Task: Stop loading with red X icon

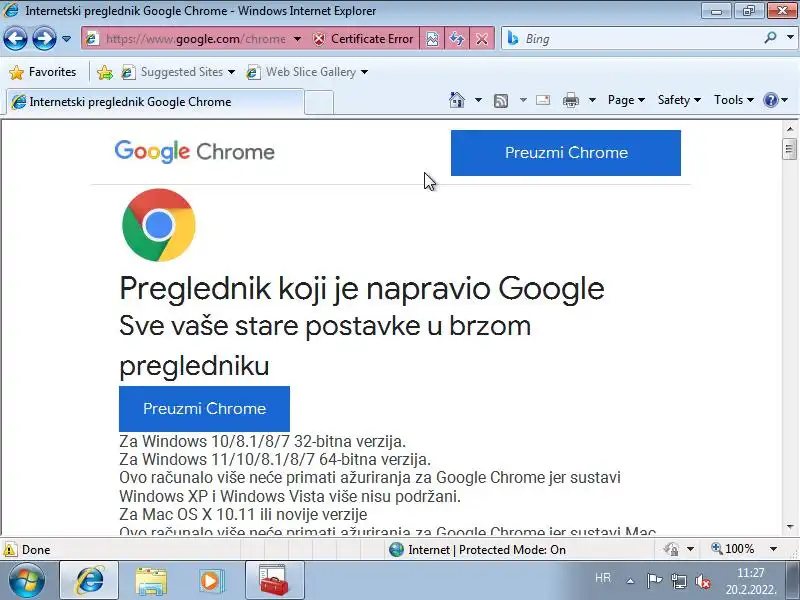Action: pyautogui.click(x=481, y=39)
